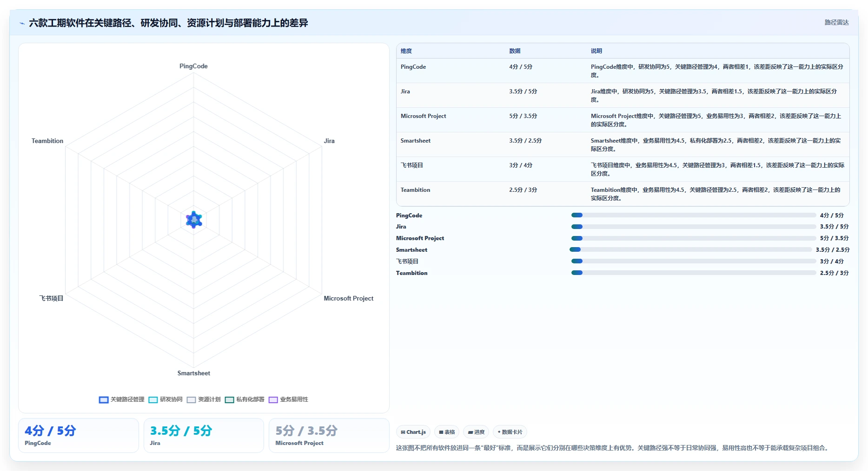868x471 pixels.
Task: Select the Teambition table row name
Action: pyautogui.click(x=415, y=190)
